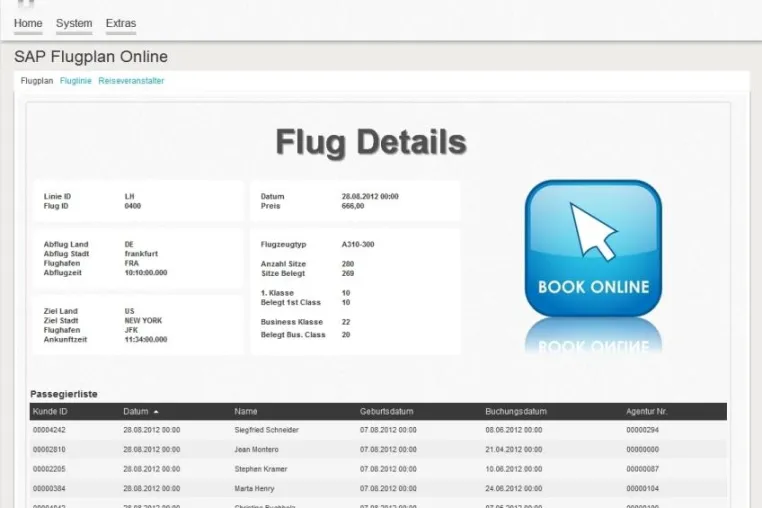Sort by Kunde ID column header

coord(50,411)
